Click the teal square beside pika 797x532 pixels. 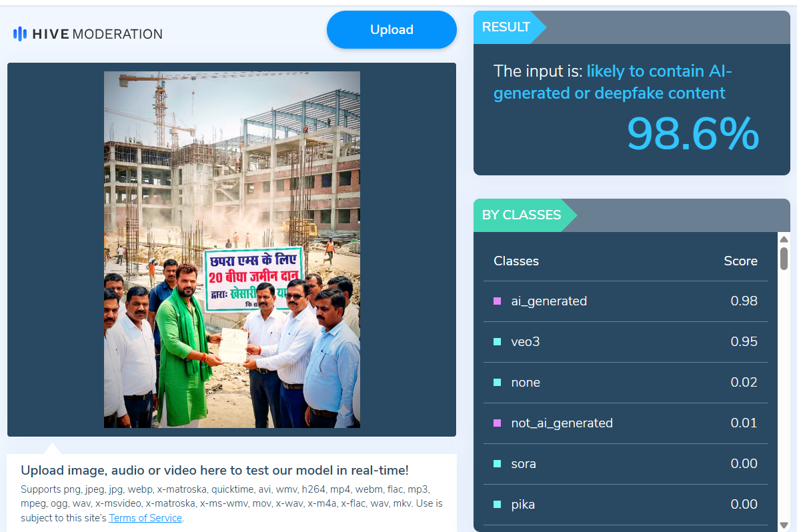point(497,505)
